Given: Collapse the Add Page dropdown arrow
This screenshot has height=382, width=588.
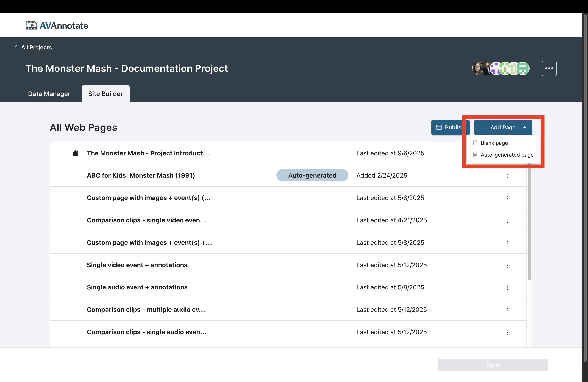Looking at the screenshot, I should click(x=525, y=127).
